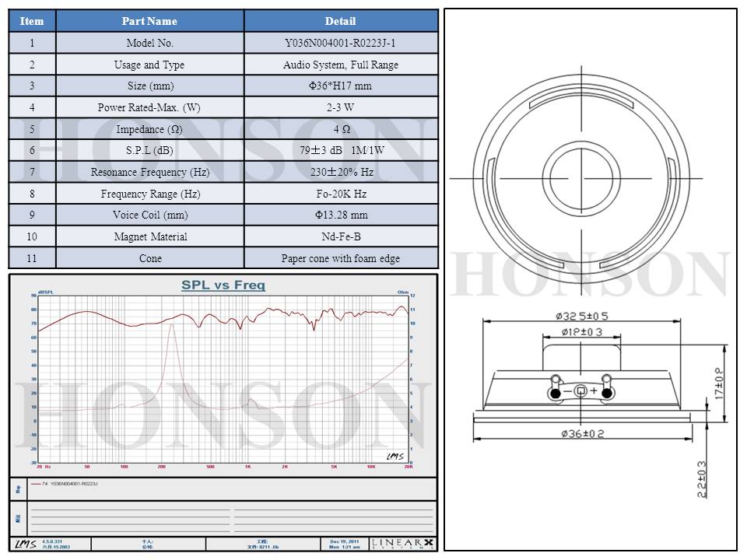This screenshot has height=560, width=747.
Task: Click the small LMS mark inside the chart
Action: (x=395, y=456)
